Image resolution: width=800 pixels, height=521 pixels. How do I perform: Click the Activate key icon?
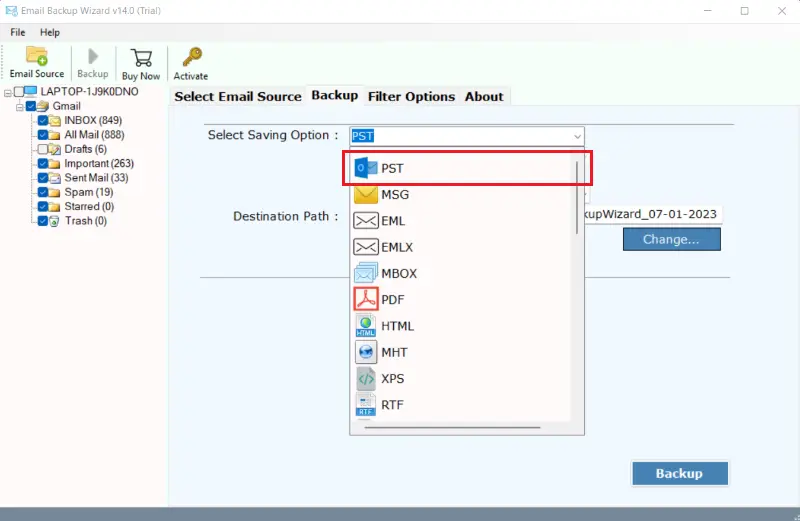(x=192, y=57)
